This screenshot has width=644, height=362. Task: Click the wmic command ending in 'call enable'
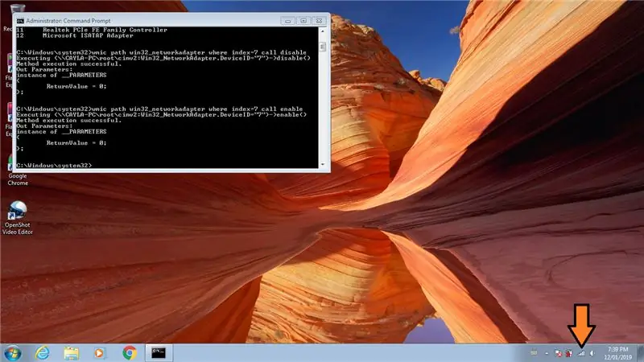159,109
